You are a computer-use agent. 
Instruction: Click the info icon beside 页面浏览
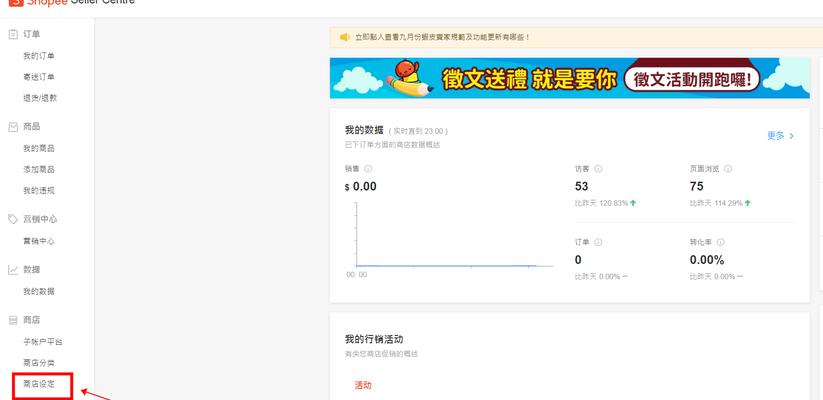click(727, 169)
